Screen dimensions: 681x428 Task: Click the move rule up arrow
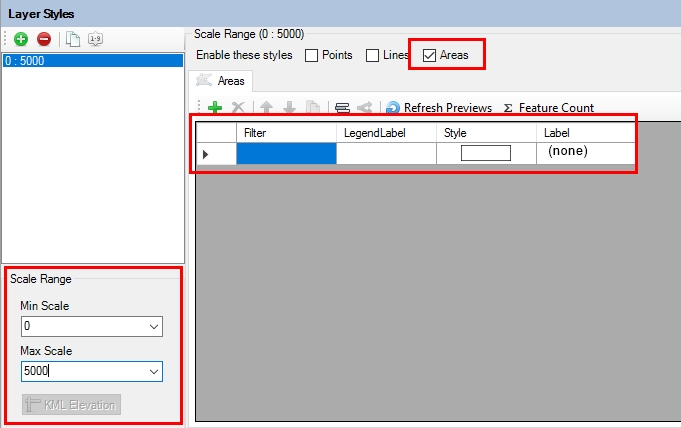266,107
